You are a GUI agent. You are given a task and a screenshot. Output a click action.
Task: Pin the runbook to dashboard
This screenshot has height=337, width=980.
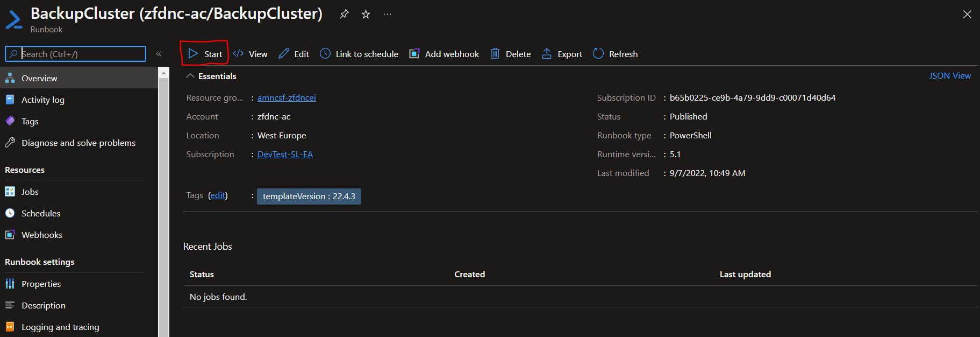pos(344,15)
